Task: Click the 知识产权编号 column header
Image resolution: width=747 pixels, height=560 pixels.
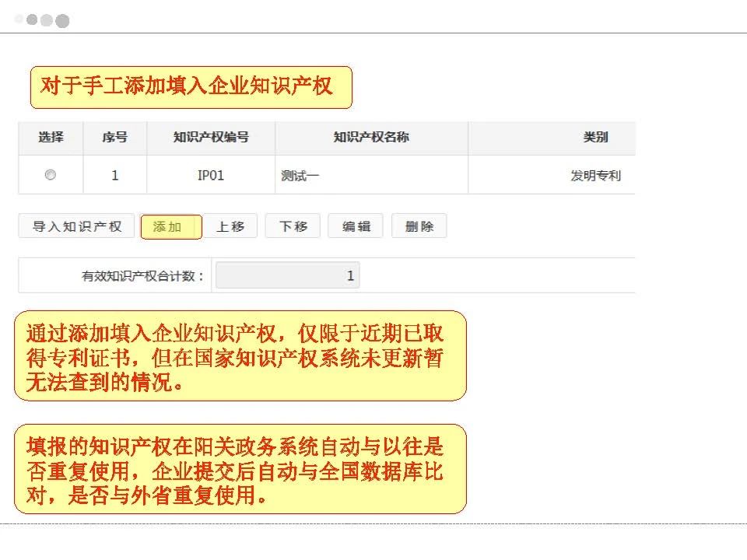Action: click(211, 137)
